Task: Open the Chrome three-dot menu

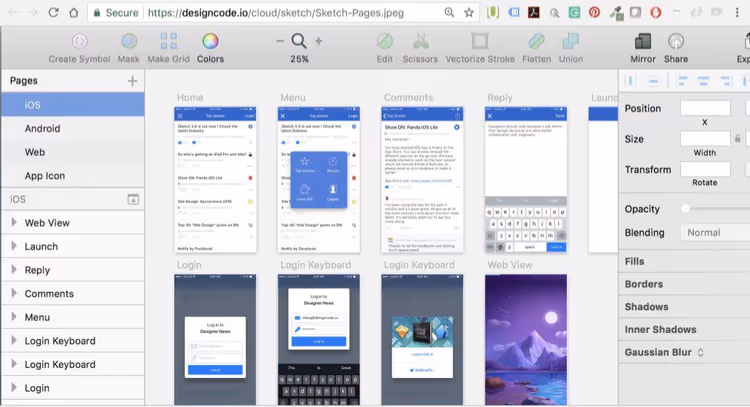Action: tap(737, 13)
